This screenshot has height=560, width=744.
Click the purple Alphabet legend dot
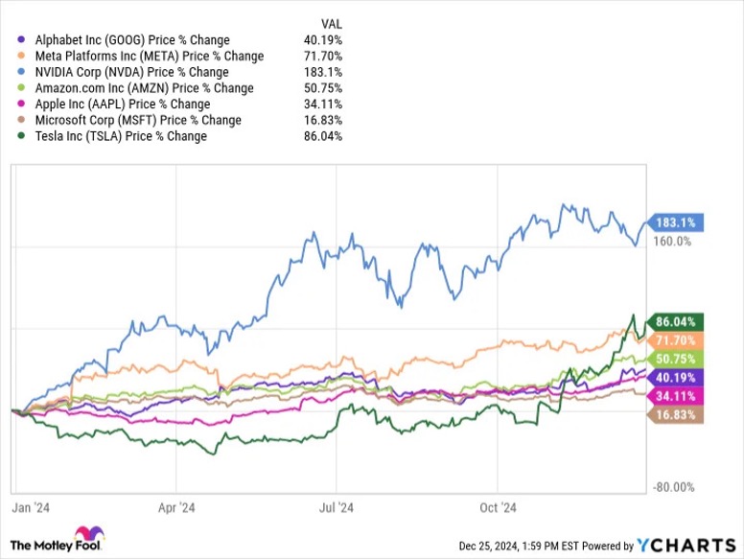[21, 40]
